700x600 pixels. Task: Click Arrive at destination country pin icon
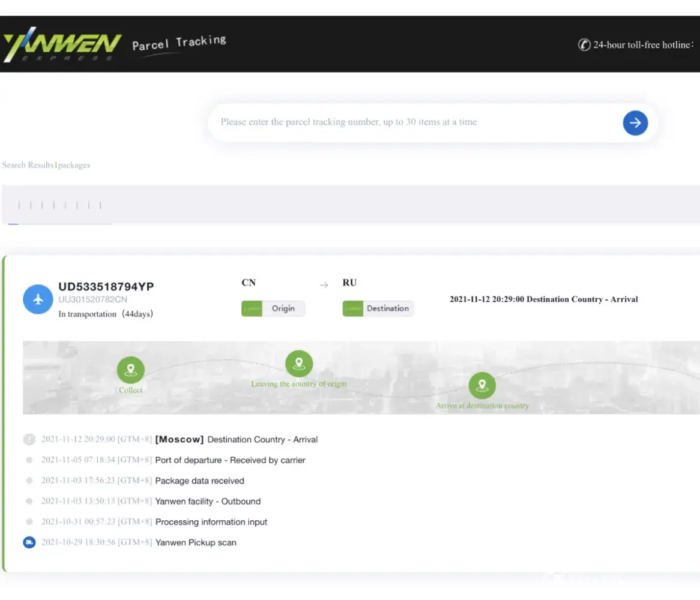pyautogui.click(x=481, y=385)
